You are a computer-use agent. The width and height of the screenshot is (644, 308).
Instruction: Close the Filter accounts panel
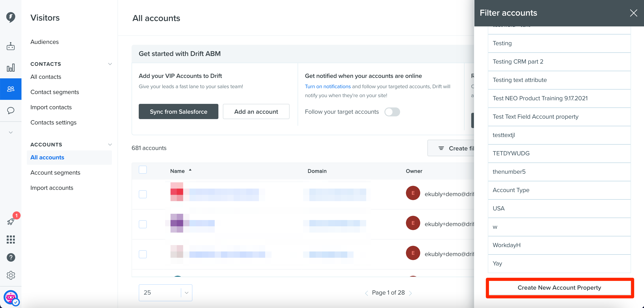(633, 13)
